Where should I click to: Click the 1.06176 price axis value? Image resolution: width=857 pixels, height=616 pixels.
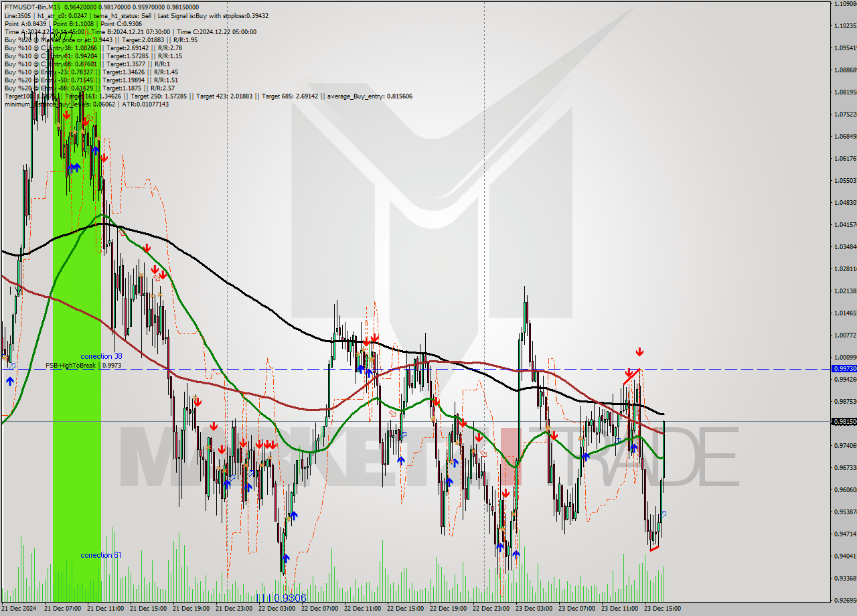coord(846,159)
